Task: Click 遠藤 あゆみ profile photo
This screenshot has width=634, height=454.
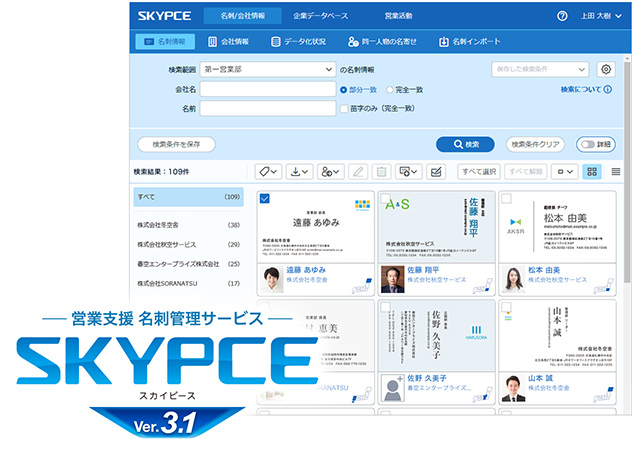Action: [271, 280]
